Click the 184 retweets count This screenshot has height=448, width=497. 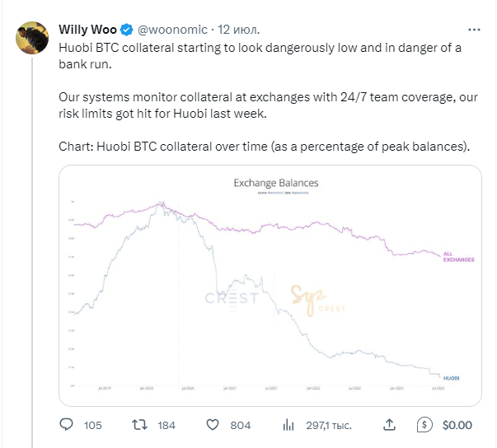[166, 425]
